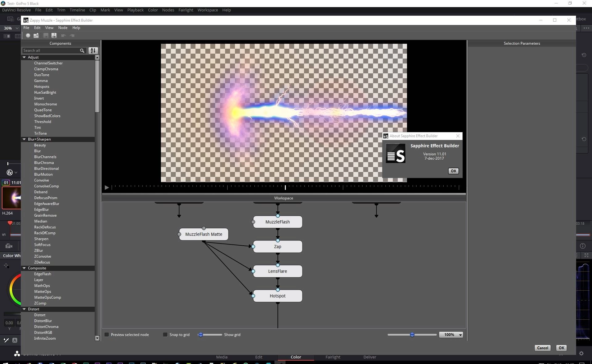Select the InfiniteZoom component
Viewport: 592px width, 364px height.
pyautogui.click(x=45, y=338)
